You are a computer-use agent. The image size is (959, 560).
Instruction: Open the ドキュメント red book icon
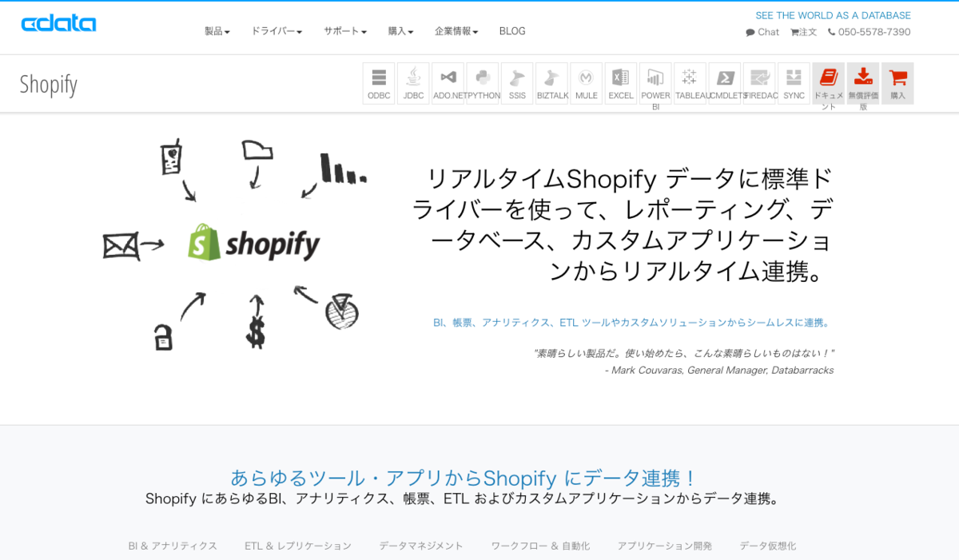coord(829,82)
